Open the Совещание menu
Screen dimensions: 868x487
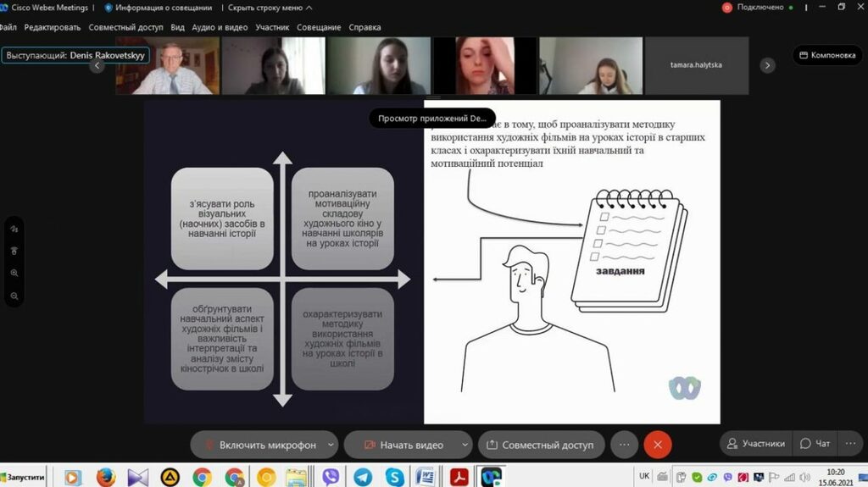[x=319, y=27]
